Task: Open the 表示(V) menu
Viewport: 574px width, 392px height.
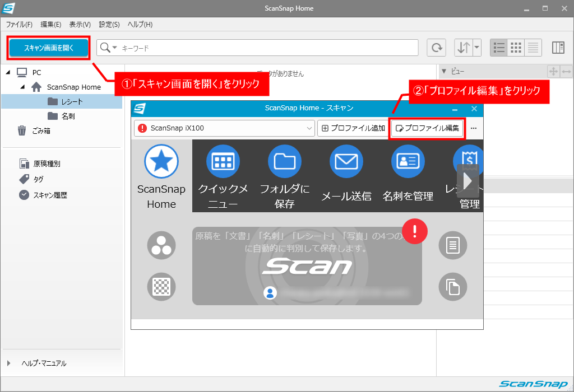Action: coord(80,25)
